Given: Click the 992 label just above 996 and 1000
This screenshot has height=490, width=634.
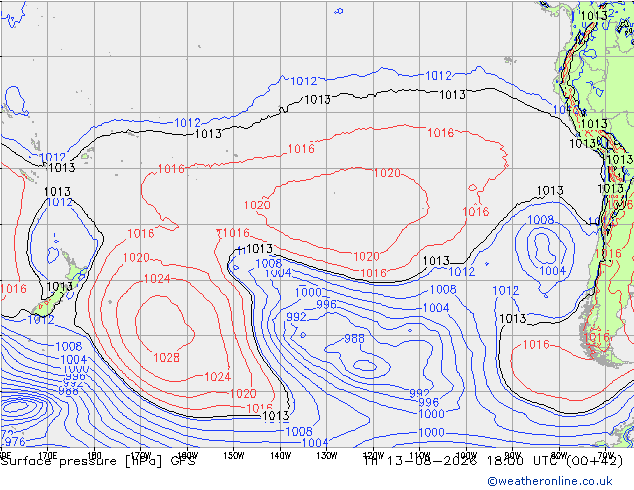Looking at the screenshot, I should click(x=419, y=393).
